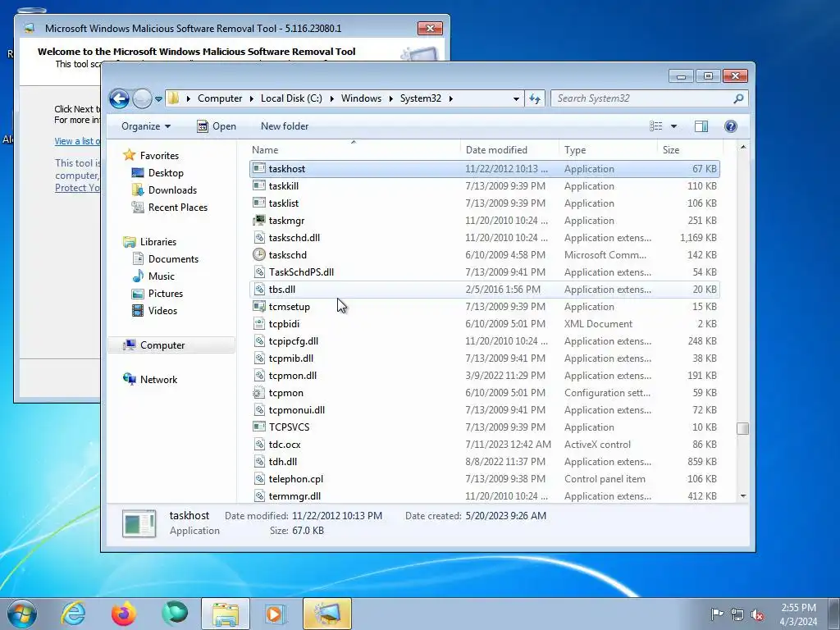Click scroll down arrow in file list
The height and width of the screenshot is (630, 840).
pyautogui.click(x=743, y=496)
